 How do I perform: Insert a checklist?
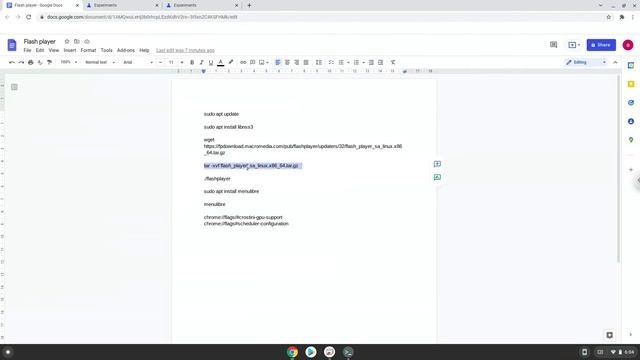tap(331, 62)
